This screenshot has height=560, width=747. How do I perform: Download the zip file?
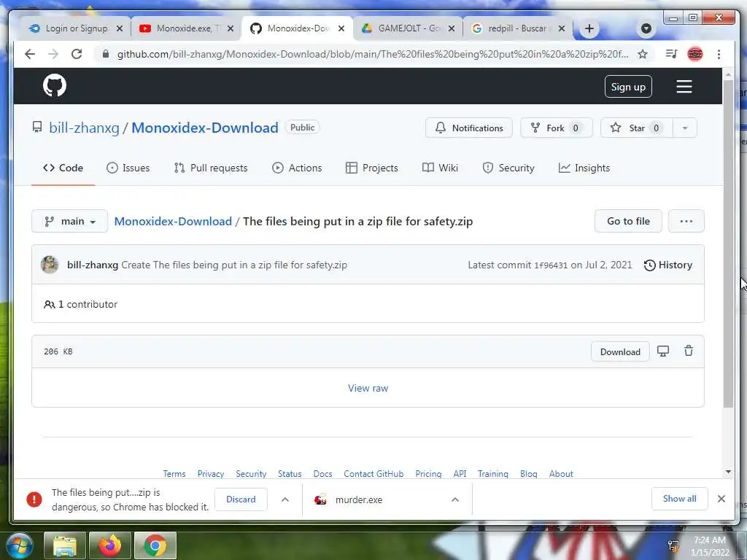[620, 352]
